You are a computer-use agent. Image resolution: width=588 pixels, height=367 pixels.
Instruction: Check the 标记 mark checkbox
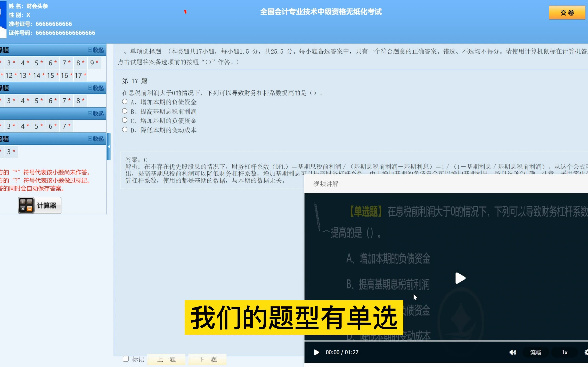coord(126,359)
